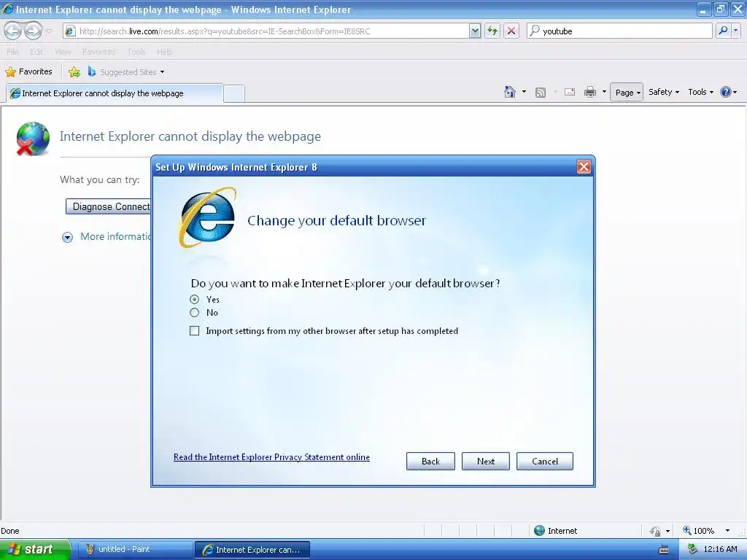The image size is (747, 560).
Task: Click the 12:16 AM taskbar clock
Action: (x=720, y=550)
